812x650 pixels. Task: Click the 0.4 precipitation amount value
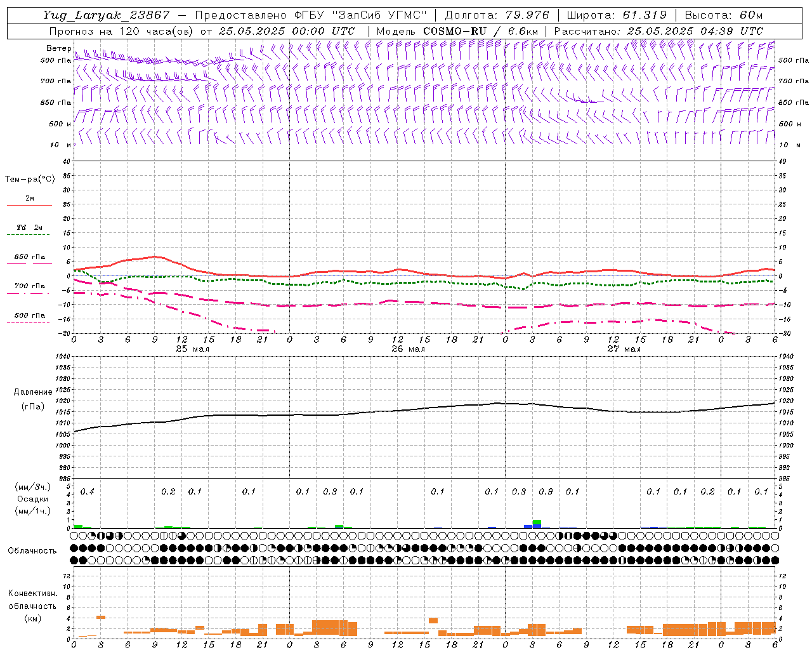coord(88,492)
